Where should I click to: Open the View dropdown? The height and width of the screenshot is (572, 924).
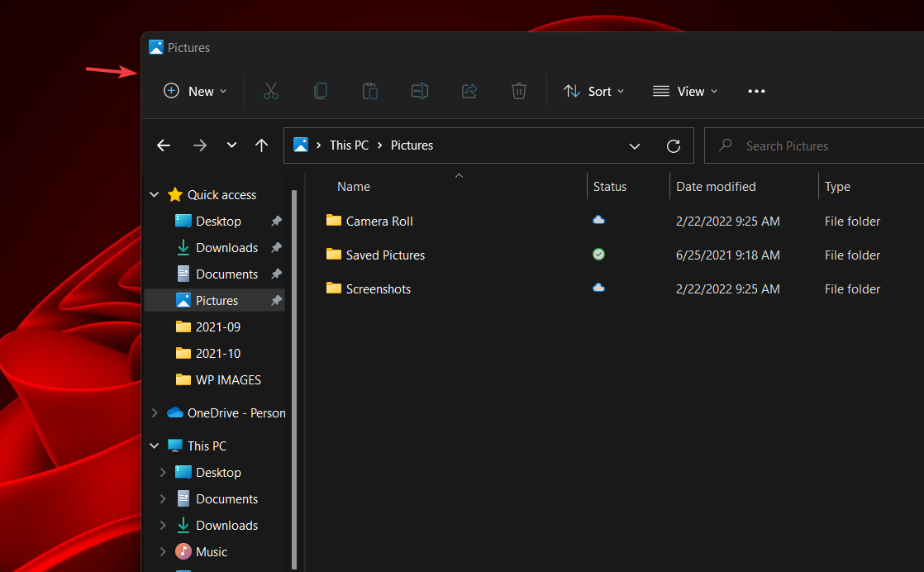pos(684,91)
